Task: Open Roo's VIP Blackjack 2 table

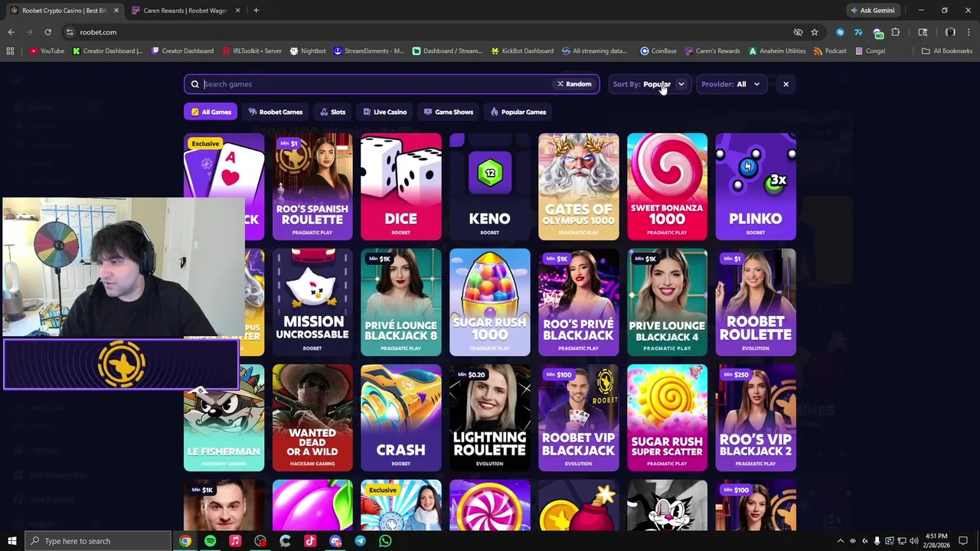Action: (756, 418)
